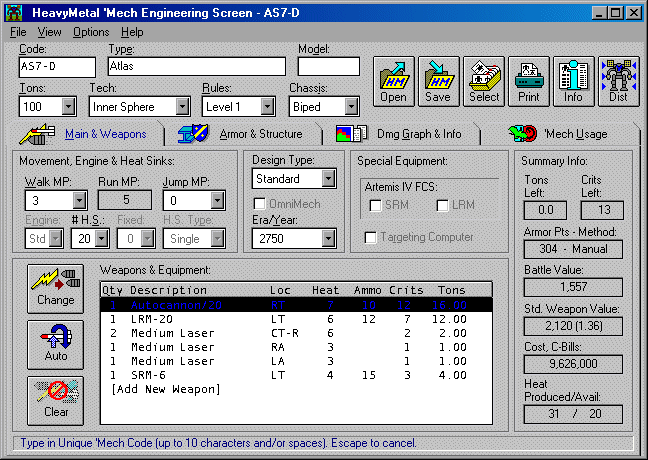Click the Save 'Mech icon
The height and width of the screenshot is (460, 648).
pyautogui.click(x=438, y=81)
